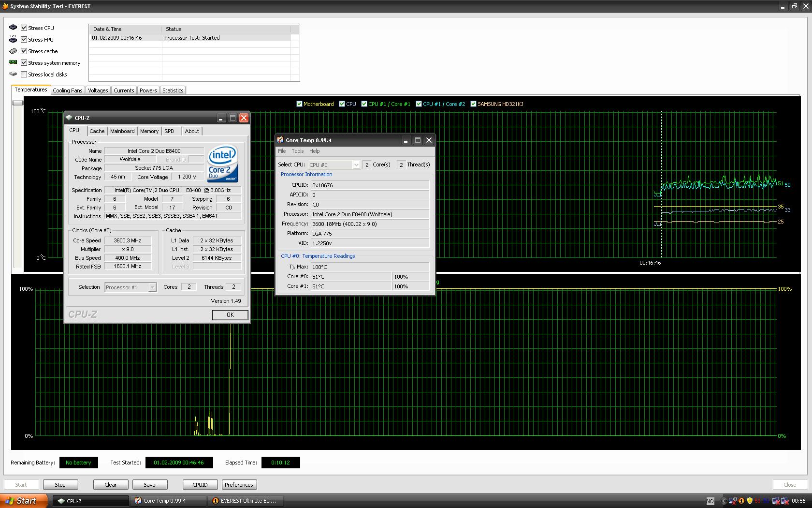The height and width of the screenshot is (508, 812).
Task: Click the Clear button
Action: [111, 484]
